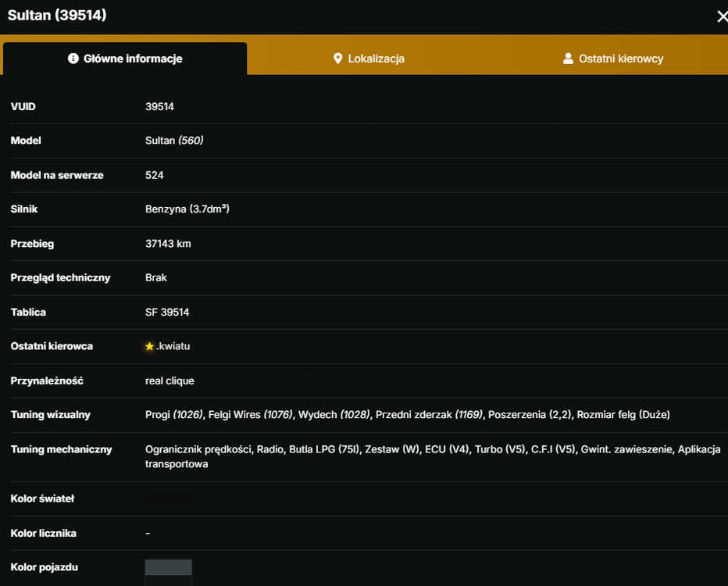Viewport: 728px width, 586px height.
Task: Open the Ostatni kierowcy tab
Action: click(613, 59)
